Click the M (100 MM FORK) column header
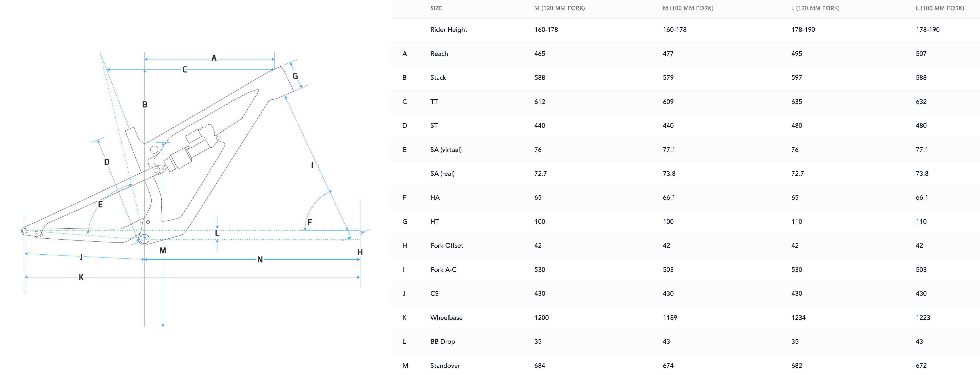The width and height of the screenshot is (980, 375). tap(688, 8)
